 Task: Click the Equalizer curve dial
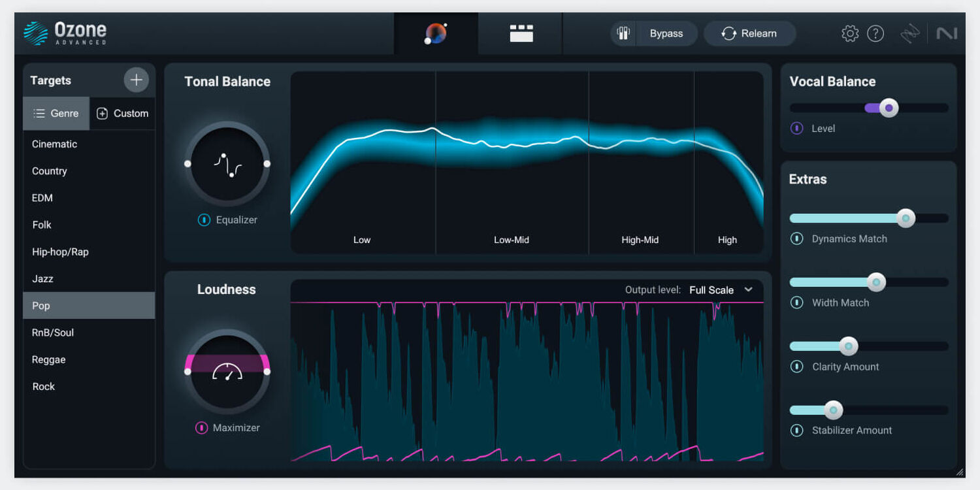(x=227, y=164)
